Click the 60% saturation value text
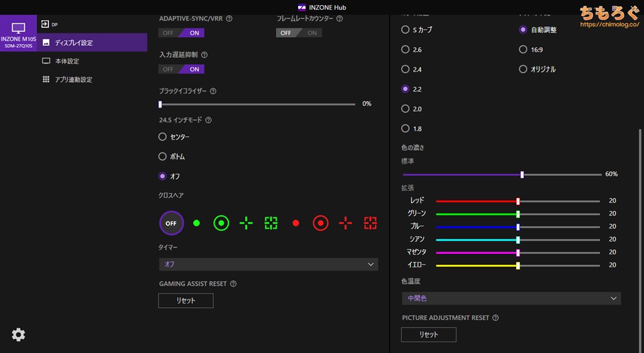The height and width of the screenshot is (353, 644). click(611, 174)
